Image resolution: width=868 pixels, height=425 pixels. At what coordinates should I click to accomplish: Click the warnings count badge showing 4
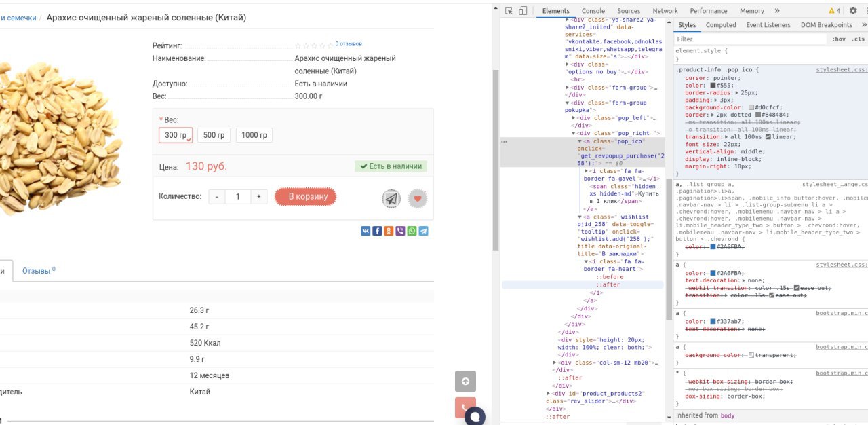(x=834, y=11)
